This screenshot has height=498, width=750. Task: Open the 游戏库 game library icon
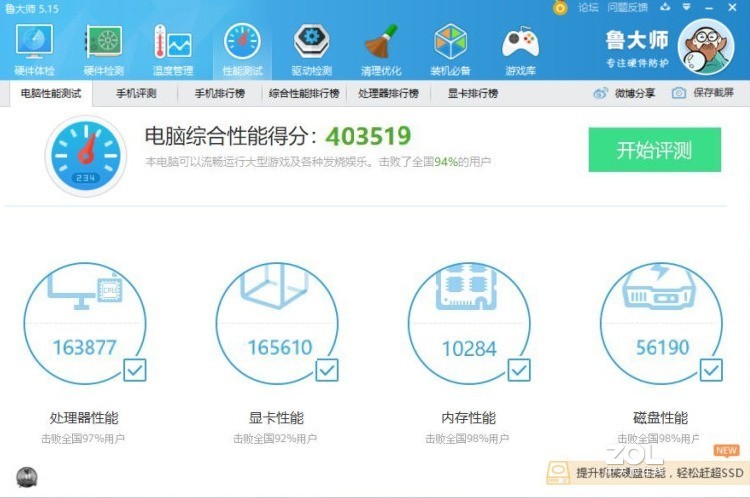point(520,50)
